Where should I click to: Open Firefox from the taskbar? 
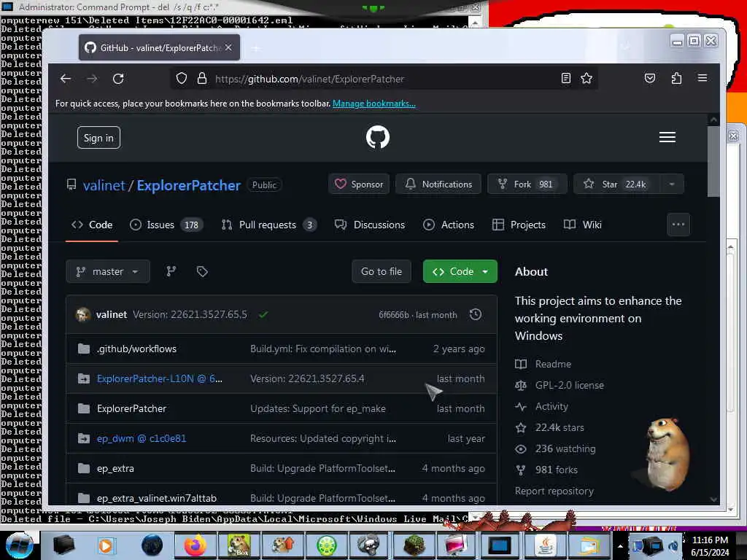(194, 545)
